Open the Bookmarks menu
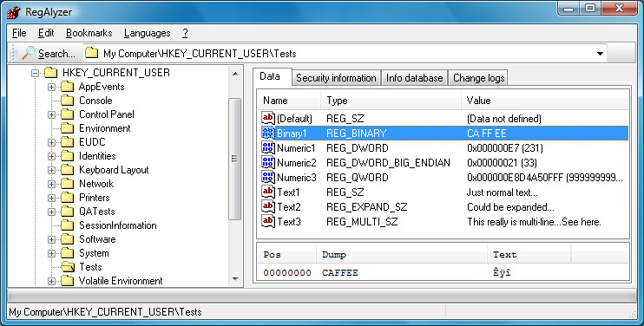The width and height of the screenshot is (644, 326). pyautogui.click(x=89, y=33)
